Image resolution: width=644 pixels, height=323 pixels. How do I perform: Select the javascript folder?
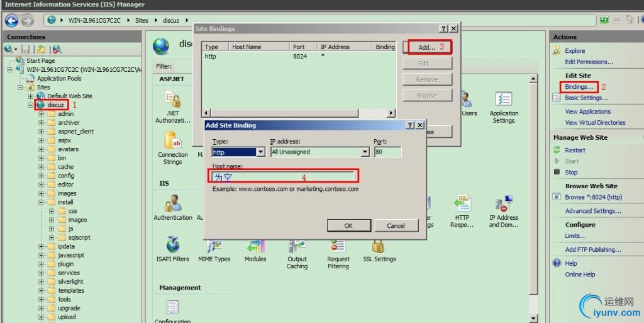(70, 255)
